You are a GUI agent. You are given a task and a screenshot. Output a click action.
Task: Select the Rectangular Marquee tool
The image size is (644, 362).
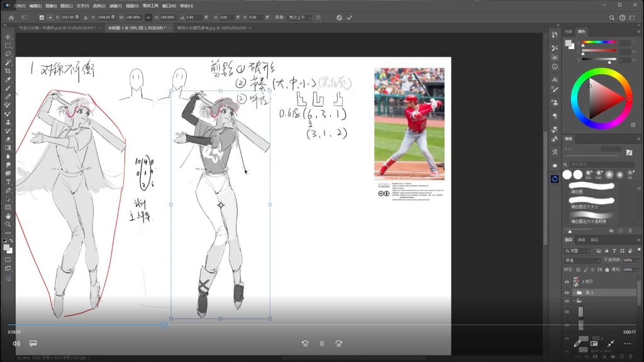[8, 45]
